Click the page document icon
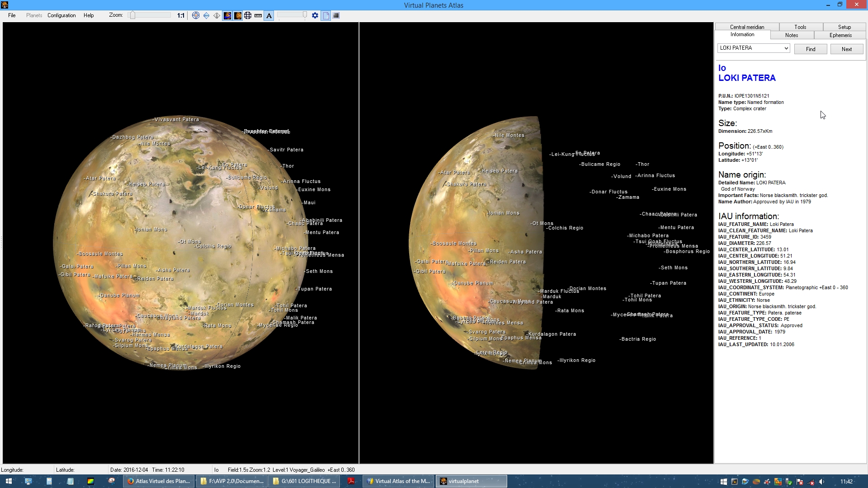Image resolution: width=868 pixels, height=488 pixels. coord(325,15)
